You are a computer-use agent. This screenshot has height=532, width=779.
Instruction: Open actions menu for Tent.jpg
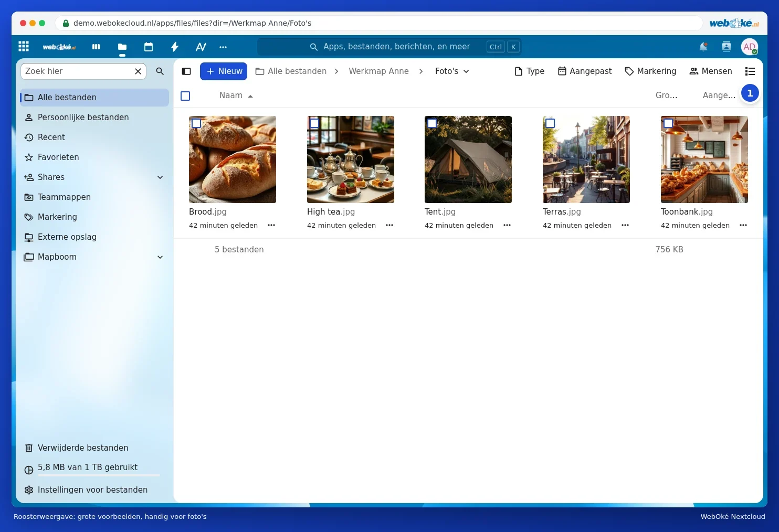pos(507,225)
